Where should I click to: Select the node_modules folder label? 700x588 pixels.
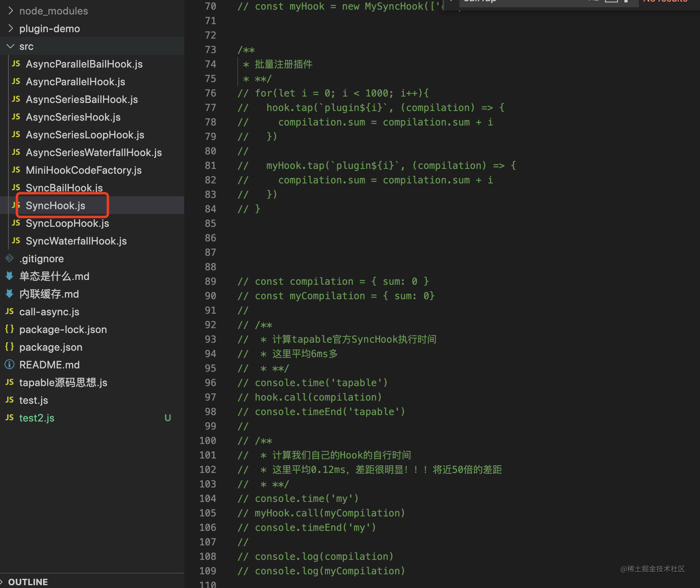[x=54, y=11]
